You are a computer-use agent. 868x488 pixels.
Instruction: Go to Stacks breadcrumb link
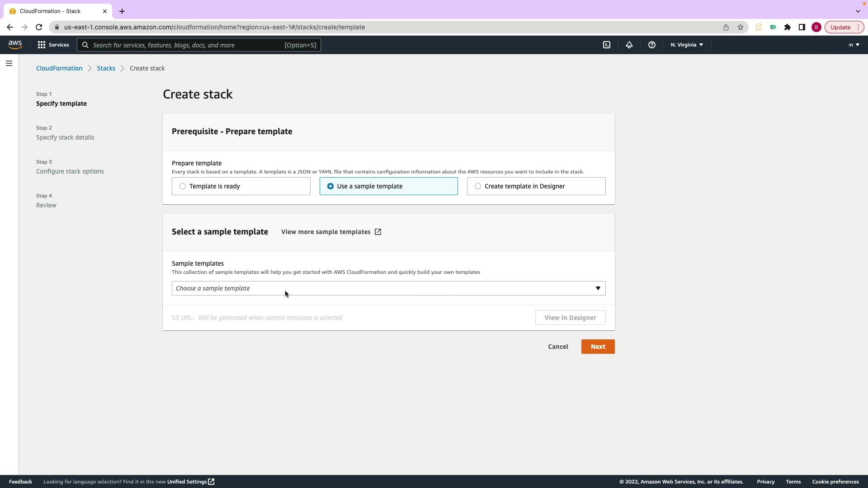pos(106,68)
